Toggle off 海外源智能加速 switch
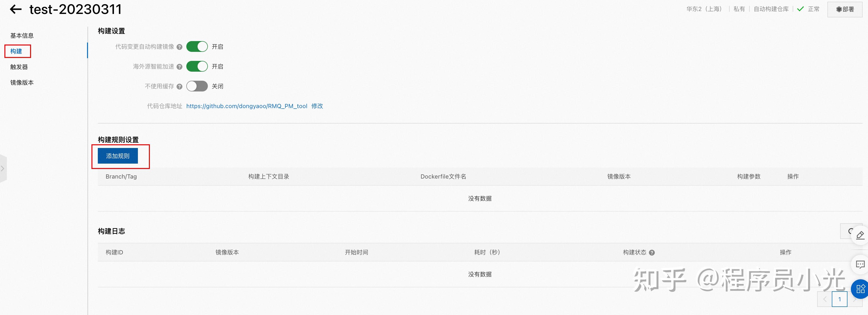868x315 pixels. (x=197, y=66)
